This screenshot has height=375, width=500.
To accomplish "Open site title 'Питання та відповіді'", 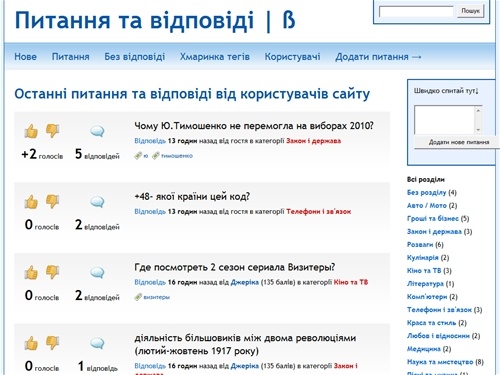I will pyautogui.click(x=155, y=20).
